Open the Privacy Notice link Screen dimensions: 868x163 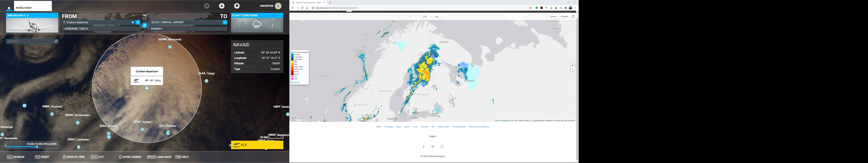[459, 127]
